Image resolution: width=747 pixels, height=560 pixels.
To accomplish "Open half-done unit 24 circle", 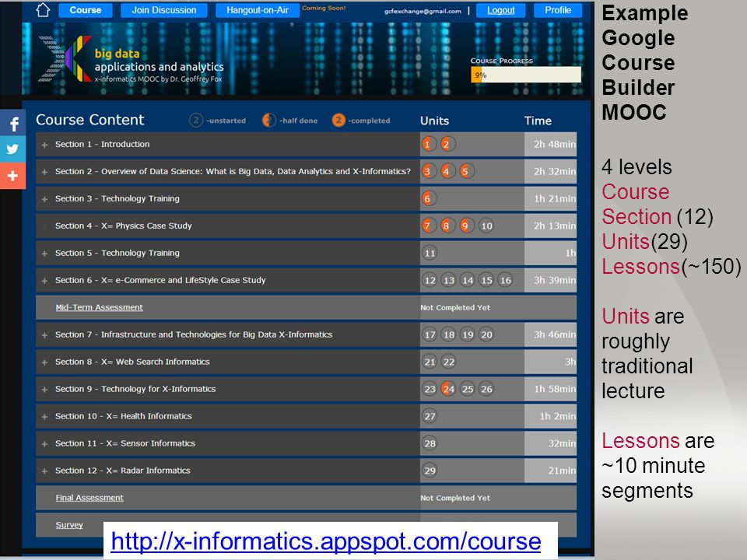I will pos(448,389).
